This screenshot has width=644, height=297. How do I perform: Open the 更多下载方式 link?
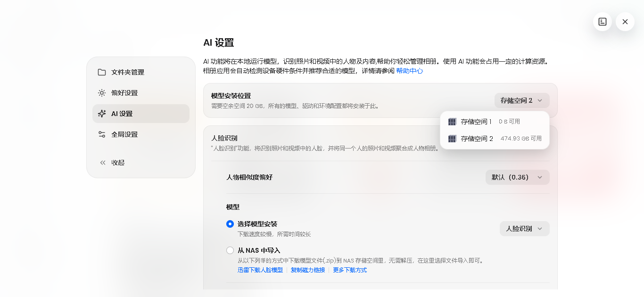tap(350, 270)
